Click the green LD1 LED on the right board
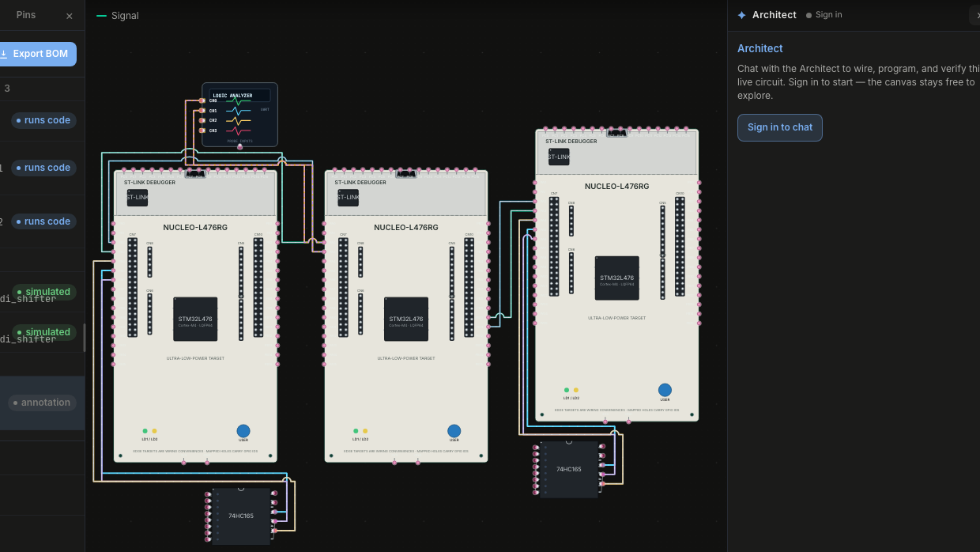The height and width of the screenshot is (552, 980). click(567, 390)
